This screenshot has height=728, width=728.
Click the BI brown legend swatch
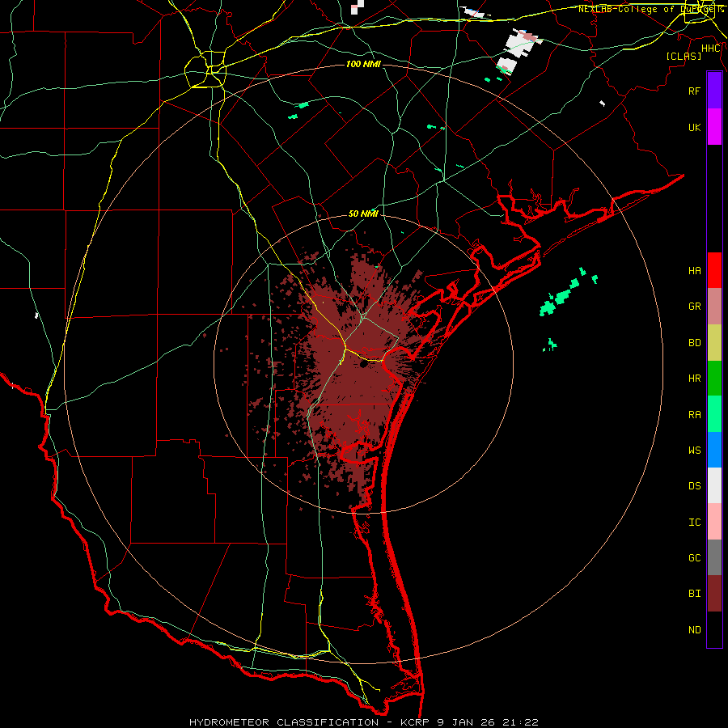(x=714, y=594)
